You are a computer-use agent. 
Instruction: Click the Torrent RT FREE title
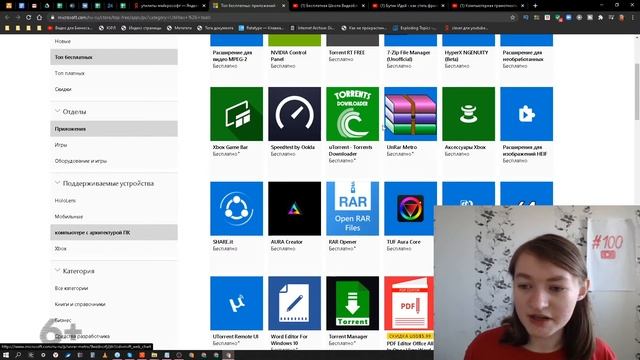tap(347, 53)
